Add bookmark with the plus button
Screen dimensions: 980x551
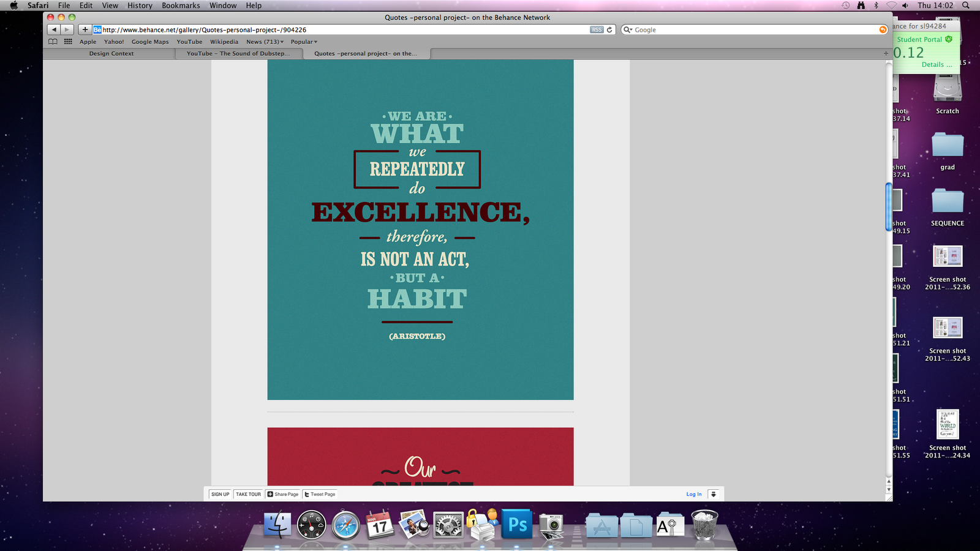pyautogui.click(x=85, y=29)
